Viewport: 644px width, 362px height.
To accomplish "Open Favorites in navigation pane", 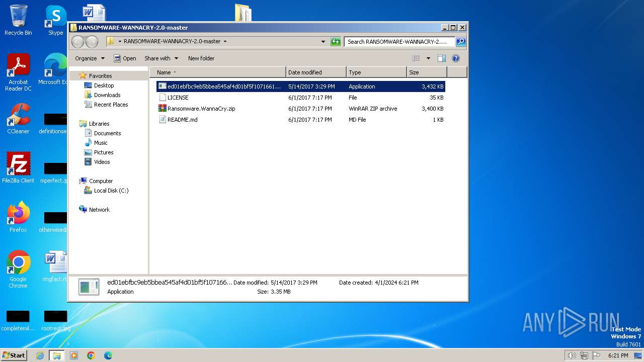I will point(100,76).
